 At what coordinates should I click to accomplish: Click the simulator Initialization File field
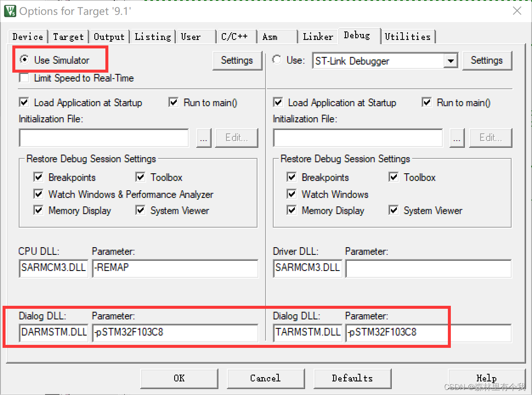click(x=104, y=138)
